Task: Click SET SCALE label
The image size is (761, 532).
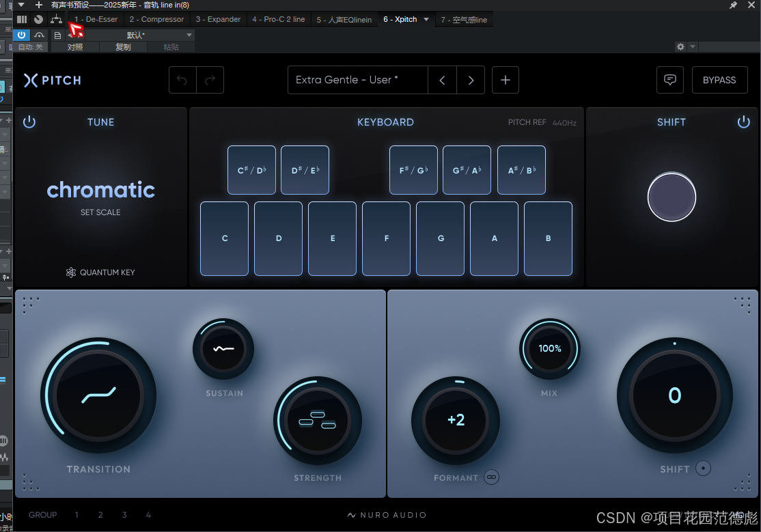Action: (x=100, y=212)
